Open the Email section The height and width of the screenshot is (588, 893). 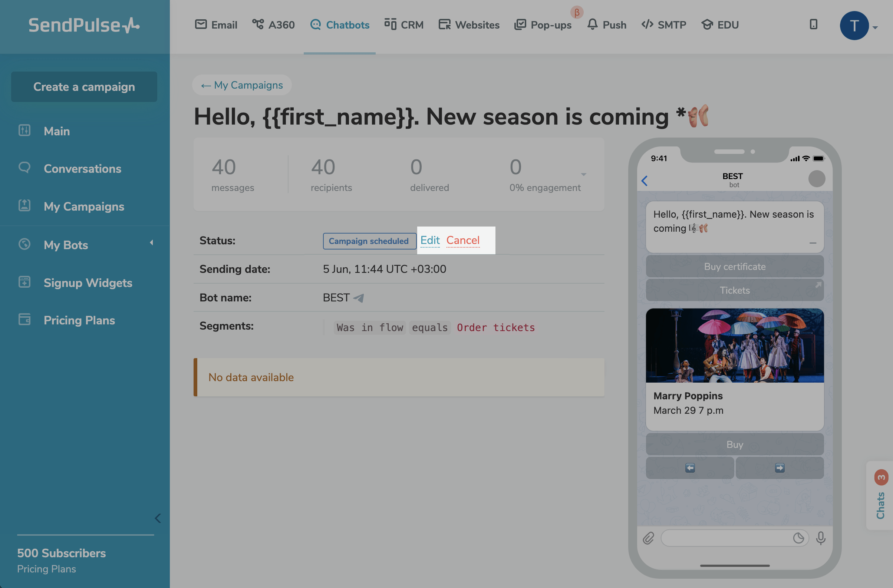pyautogui.click(x=224, y=24)
